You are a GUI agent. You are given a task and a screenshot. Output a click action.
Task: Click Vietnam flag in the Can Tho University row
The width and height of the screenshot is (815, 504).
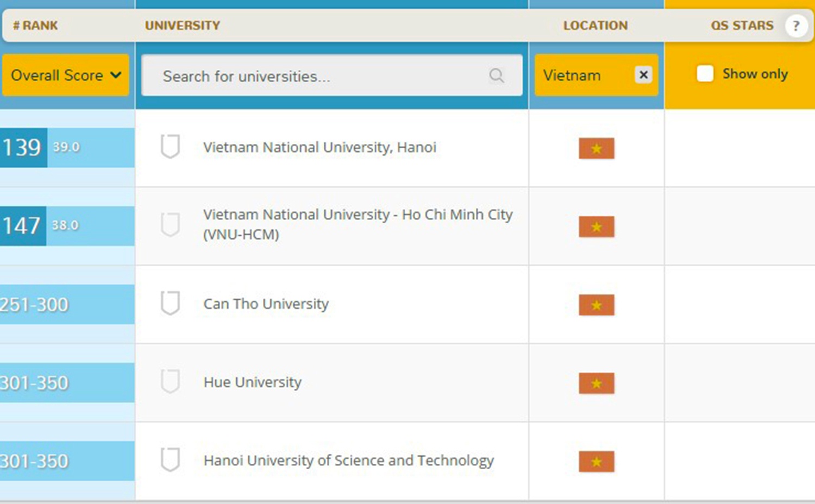tap(596, 305)
